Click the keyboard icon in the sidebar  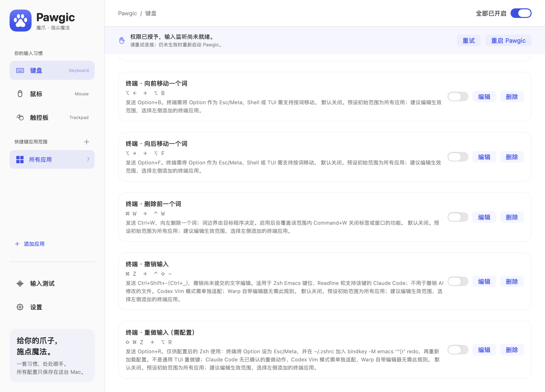[x=20, y=71]
